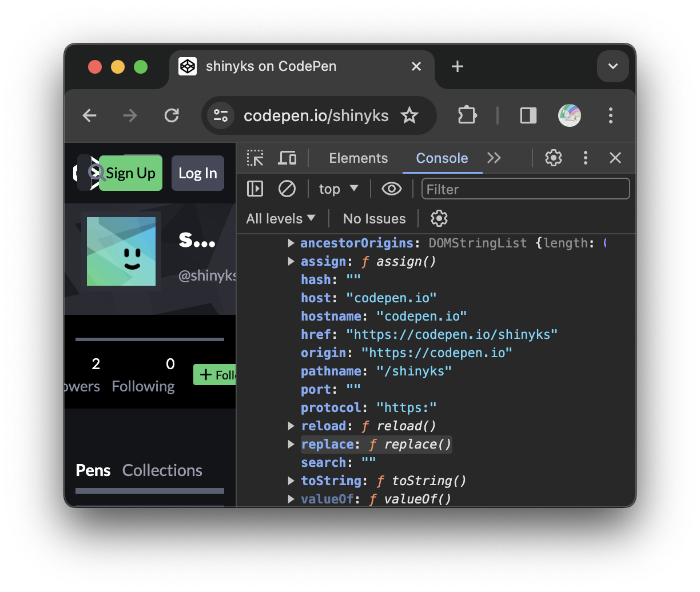Expand the replace function property
This screenshot has height=592, width=700.
click(291, 445)
